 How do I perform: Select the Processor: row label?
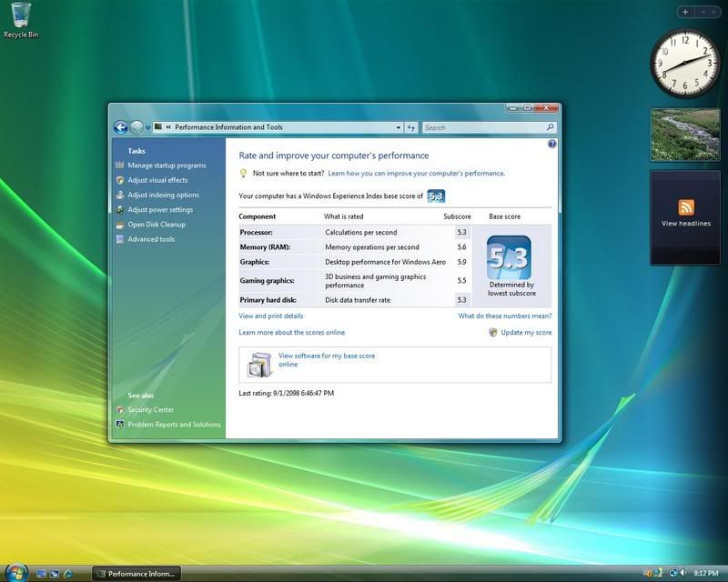click(257, 233)
